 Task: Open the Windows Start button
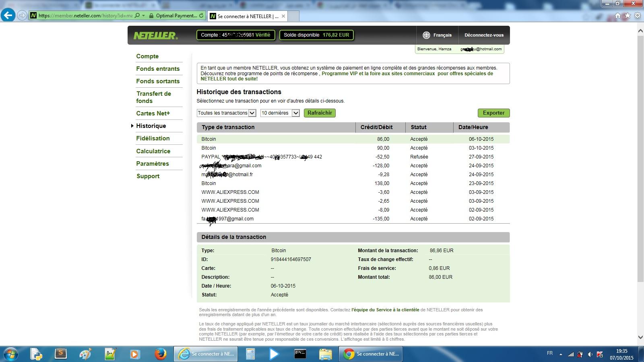point(10,354)
